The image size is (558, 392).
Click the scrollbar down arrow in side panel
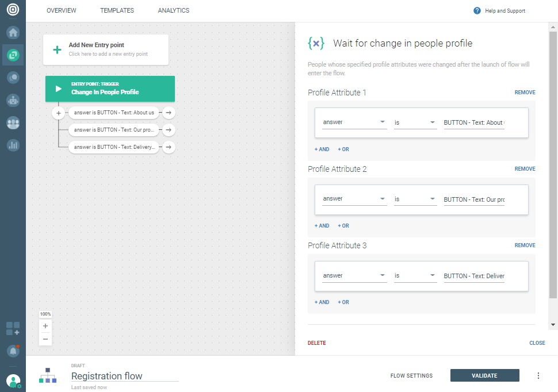(x=553, y=324)
